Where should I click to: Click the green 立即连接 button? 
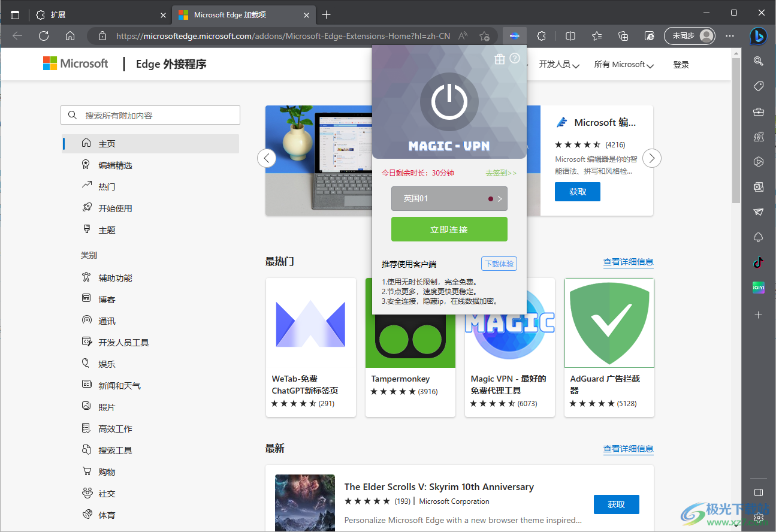point(449,229)
